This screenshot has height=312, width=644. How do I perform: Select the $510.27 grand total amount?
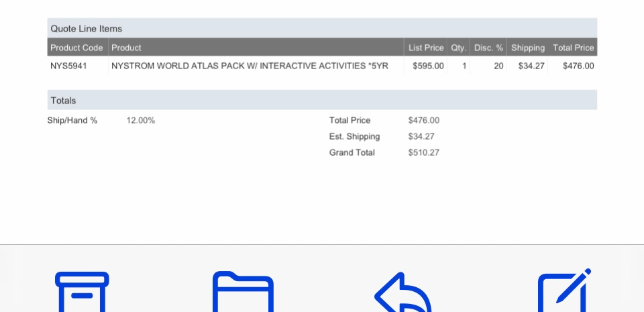tap(424, 153)
